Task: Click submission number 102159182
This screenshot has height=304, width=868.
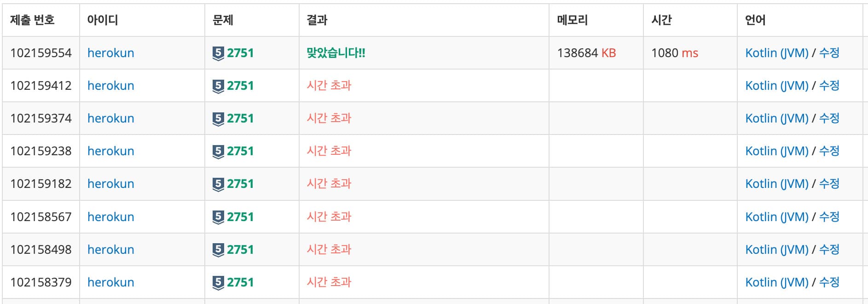Action: pos(41,184)
